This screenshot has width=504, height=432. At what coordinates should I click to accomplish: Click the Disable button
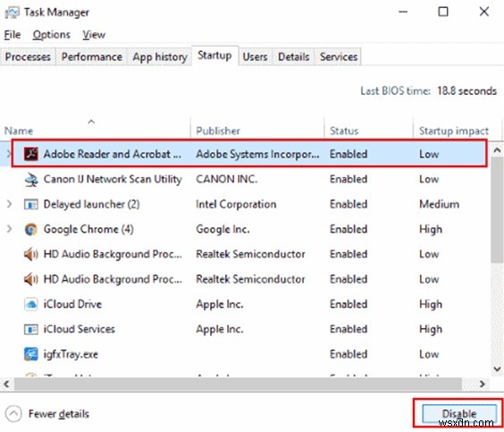(x=459, y=413)
